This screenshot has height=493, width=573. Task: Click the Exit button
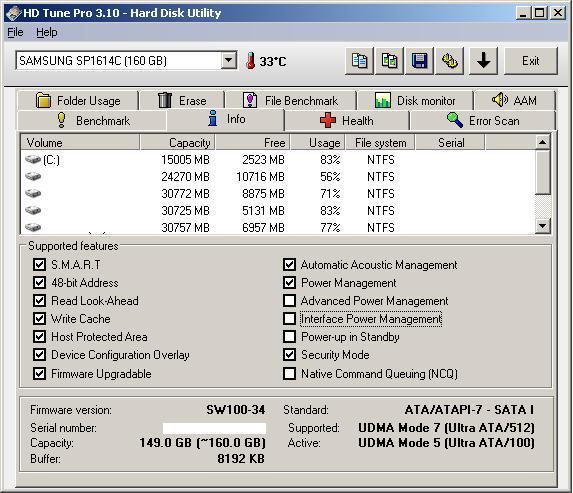[531, 61]
